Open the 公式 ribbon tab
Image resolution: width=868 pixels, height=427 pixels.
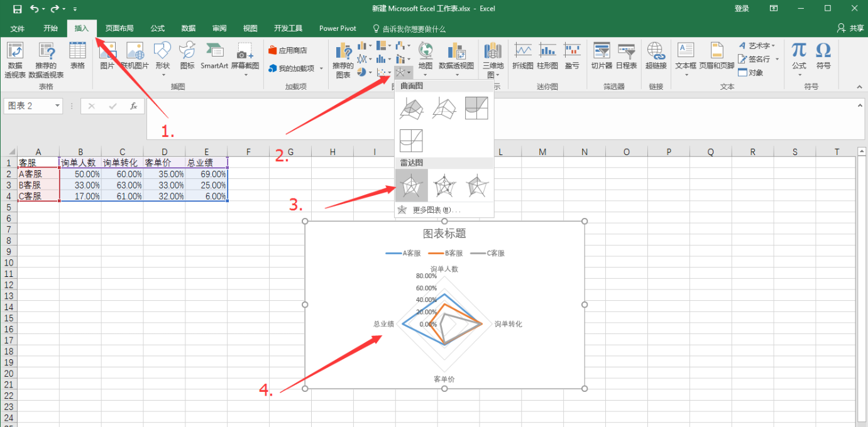coord(158,28)
